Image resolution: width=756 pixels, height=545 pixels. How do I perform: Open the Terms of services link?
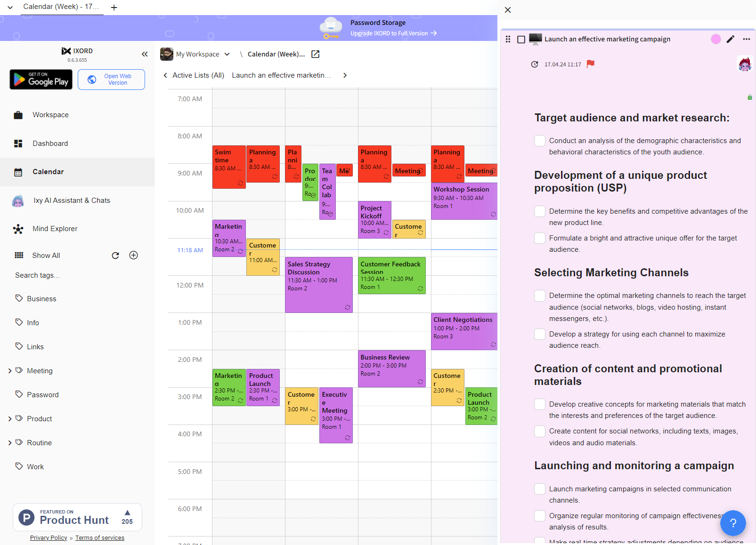point(100,538)
